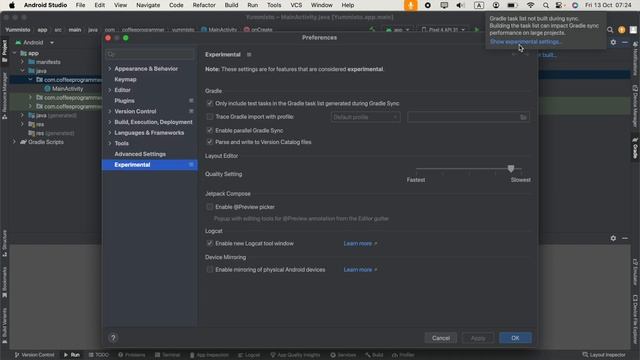Open Spotlight search in macOS menu bar
The width and height of the screenshot is (640, 360).
click(546, 5)
